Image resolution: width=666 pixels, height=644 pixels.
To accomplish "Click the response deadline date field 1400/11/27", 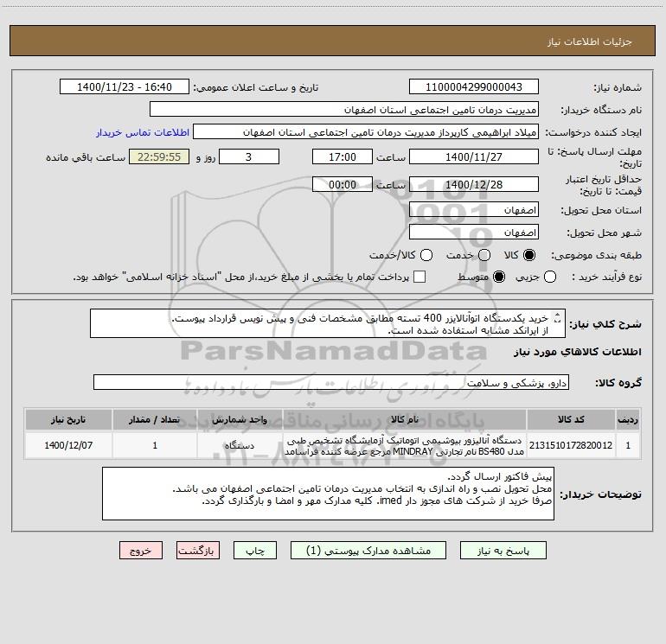I will (474, 157).
